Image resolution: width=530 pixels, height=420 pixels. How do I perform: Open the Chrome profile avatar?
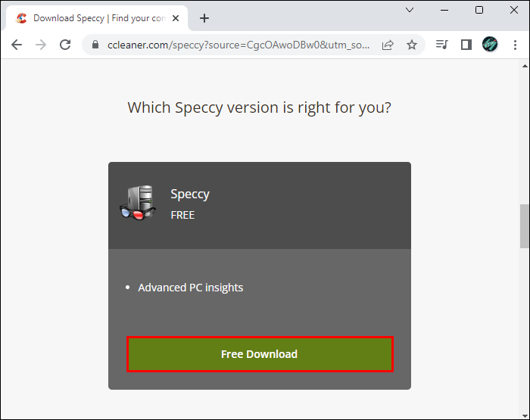tap(490, 45)
